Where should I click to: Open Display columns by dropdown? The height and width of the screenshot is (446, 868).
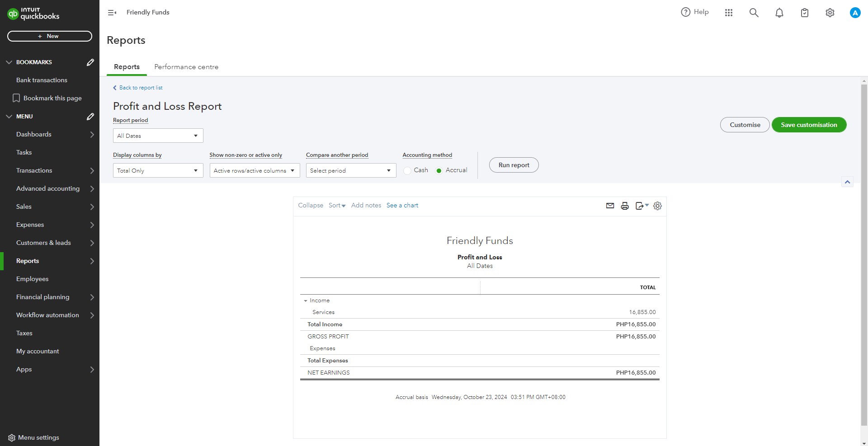coord(158,170)
